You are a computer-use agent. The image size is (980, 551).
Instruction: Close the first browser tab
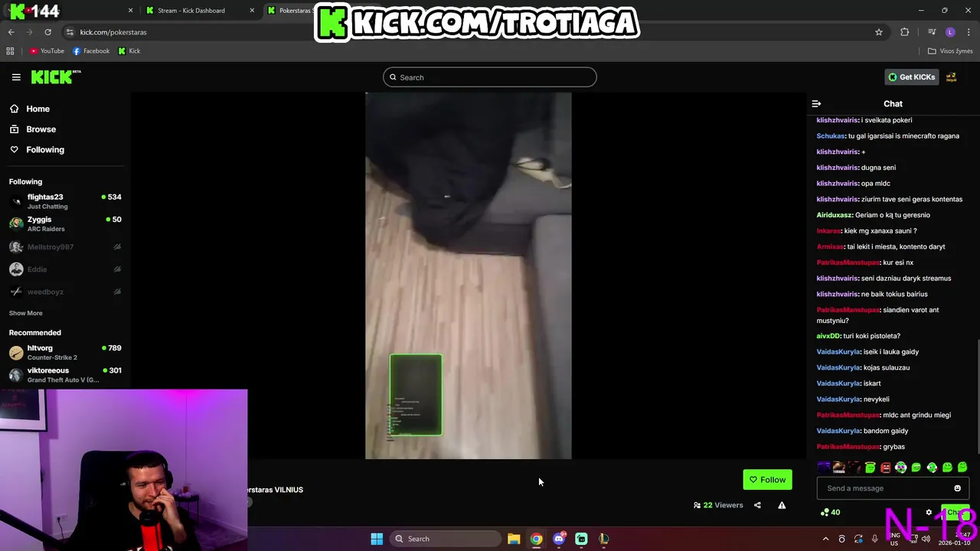point(130,11)
